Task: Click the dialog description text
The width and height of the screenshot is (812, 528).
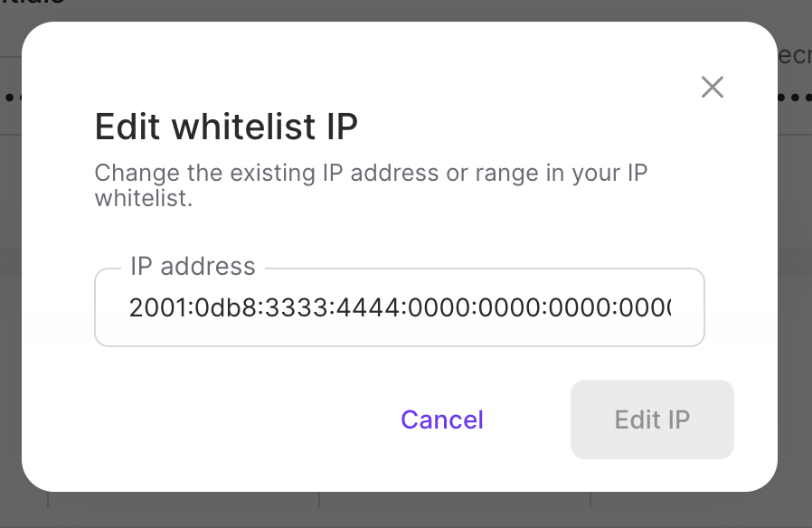Action: 370,184
